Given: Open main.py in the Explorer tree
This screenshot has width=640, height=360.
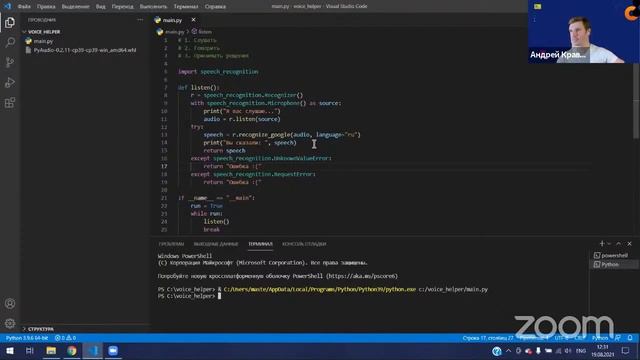Looking at the screenshot, I should point(43,41).
